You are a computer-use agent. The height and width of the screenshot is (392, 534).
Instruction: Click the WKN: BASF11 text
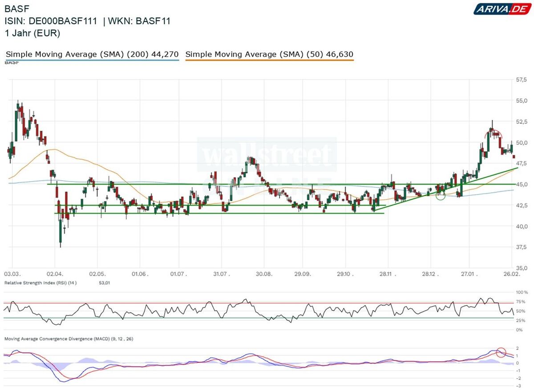point(140,21)
